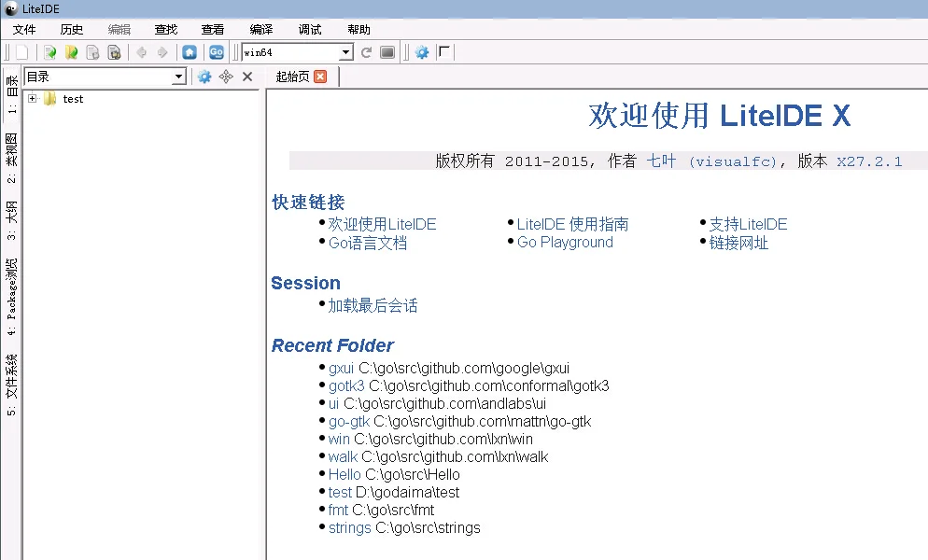This screenshot has width=928, height=560.
Task: Click the LiteIDE app icon in title bar
Action: click(x=10, y=9)
